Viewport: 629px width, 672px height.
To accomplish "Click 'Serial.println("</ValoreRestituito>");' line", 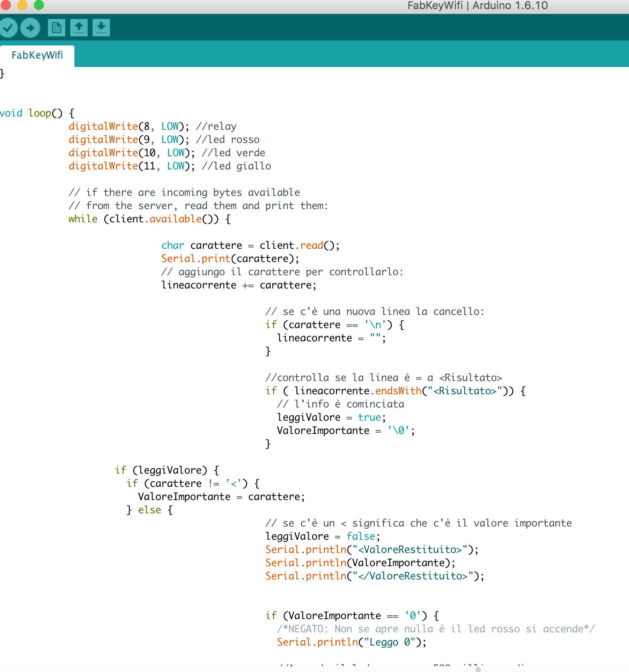I will (375, 576).
